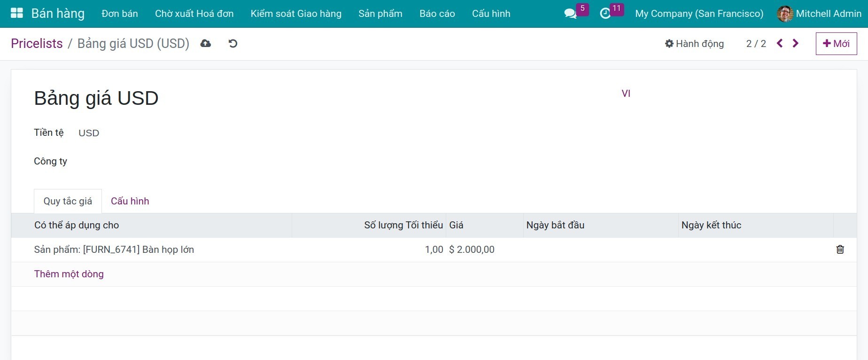Go to previous pricelist record arrow
Screen dimensions: 868x360
coord(780,43)
